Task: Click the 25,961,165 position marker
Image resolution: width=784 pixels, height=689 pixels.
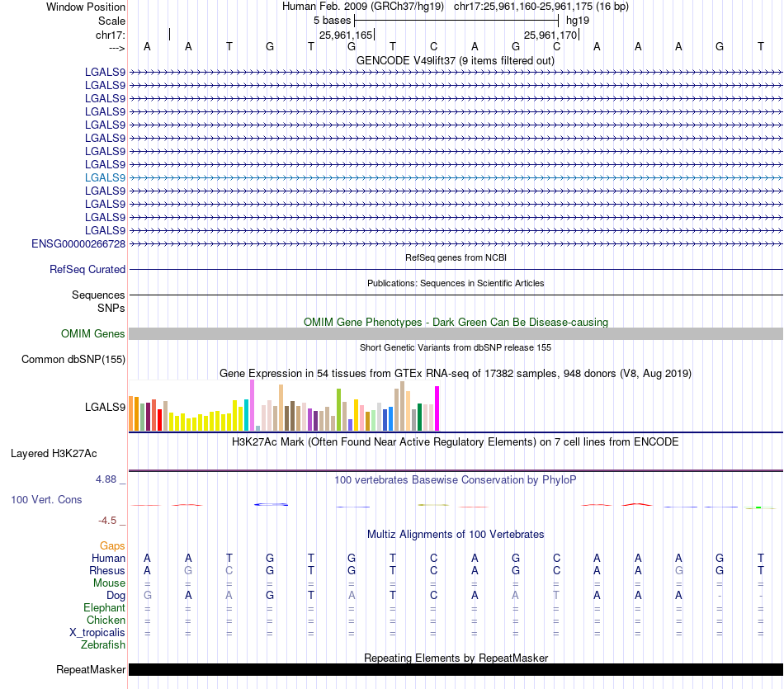Action: 346,35
